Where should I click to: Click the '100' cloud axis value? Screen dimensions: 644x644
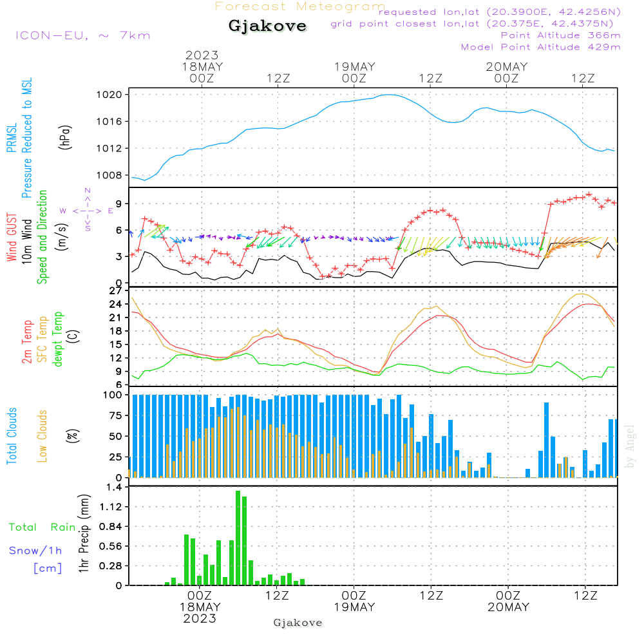[x=113, y=395]
